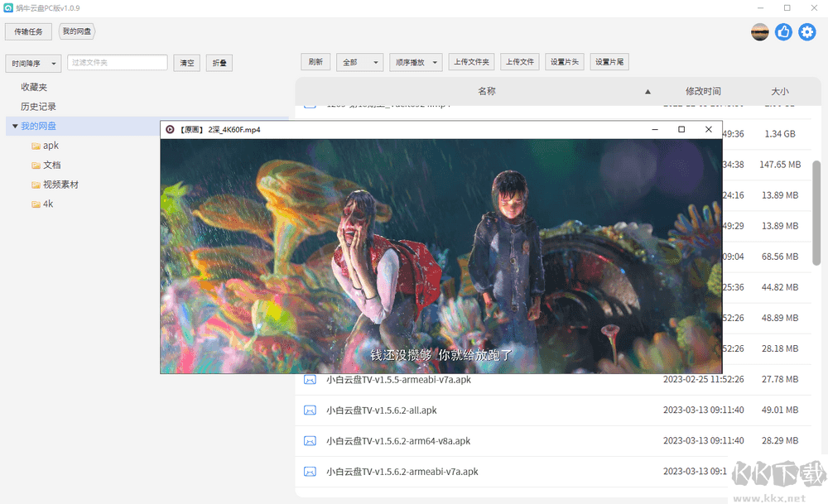Viewport: 828px width, 504px height.
Task: Click the folder icon next to 4k
Action: (36, 204)
